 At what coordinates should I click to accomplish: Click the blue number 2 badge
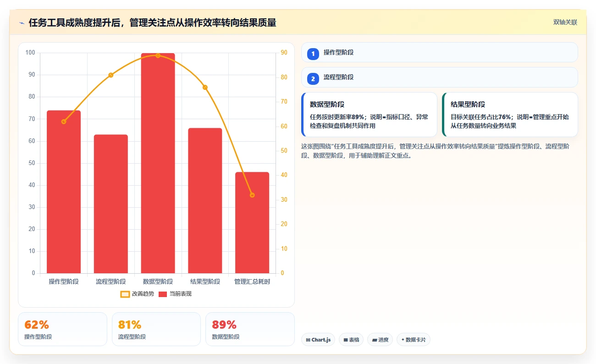pyautogui.click(x=313, y=79)
